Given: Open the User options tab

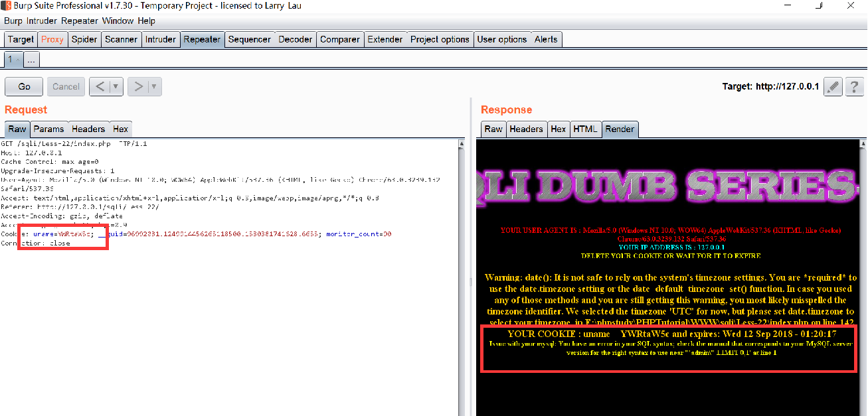Looking at the screenshot, I should click(x=502, y=39).
